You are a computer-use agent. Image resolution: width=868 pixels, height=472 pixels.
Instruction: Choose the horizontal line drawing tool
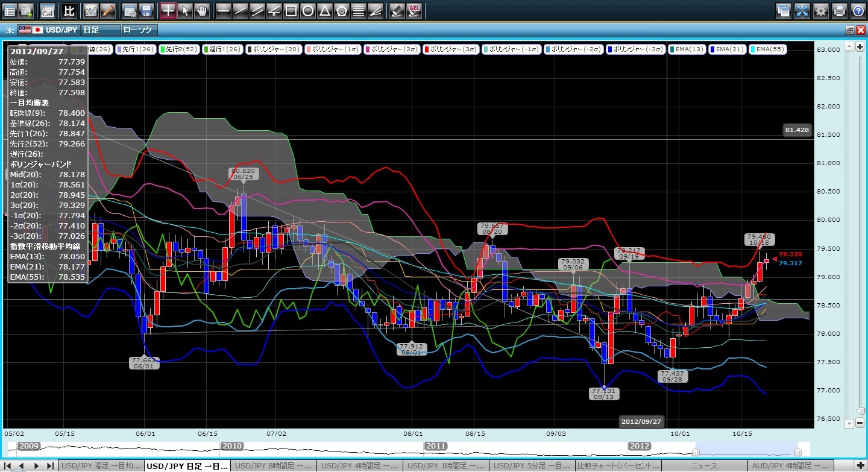tap(224, 10)
